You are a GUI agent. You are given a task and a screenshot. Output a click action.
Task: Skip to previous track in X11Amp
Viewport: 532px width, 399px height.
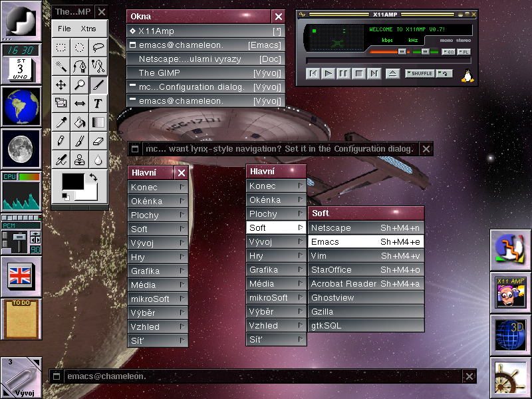(x=313, y=74)
